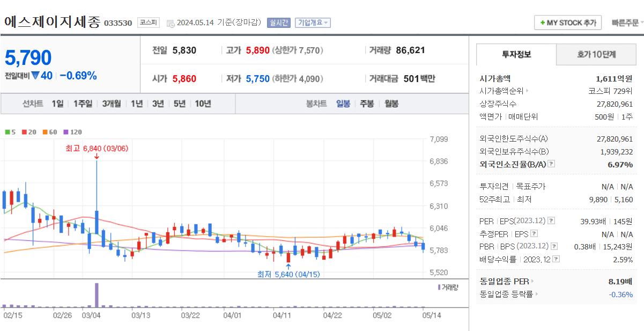644x331 pixels.
Task: Open help icon next to PER EPS(2023.12)
Action: (x=551, y=221)
